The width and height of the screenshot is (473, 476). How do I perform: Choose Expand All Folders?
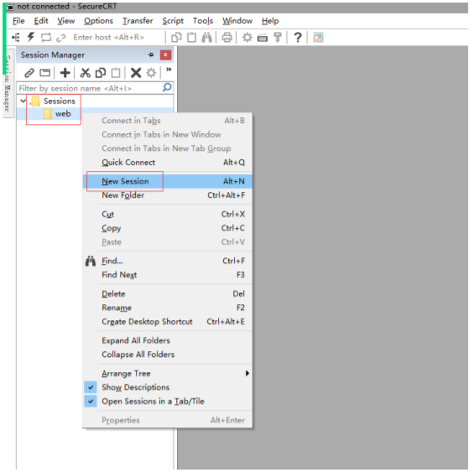click(168, 340)
